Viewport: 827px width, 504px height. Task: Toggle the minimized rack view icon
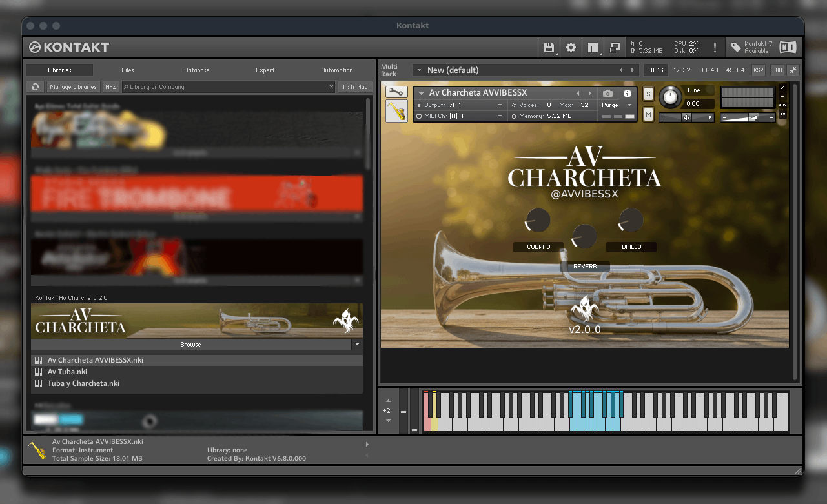coord(615,47)
